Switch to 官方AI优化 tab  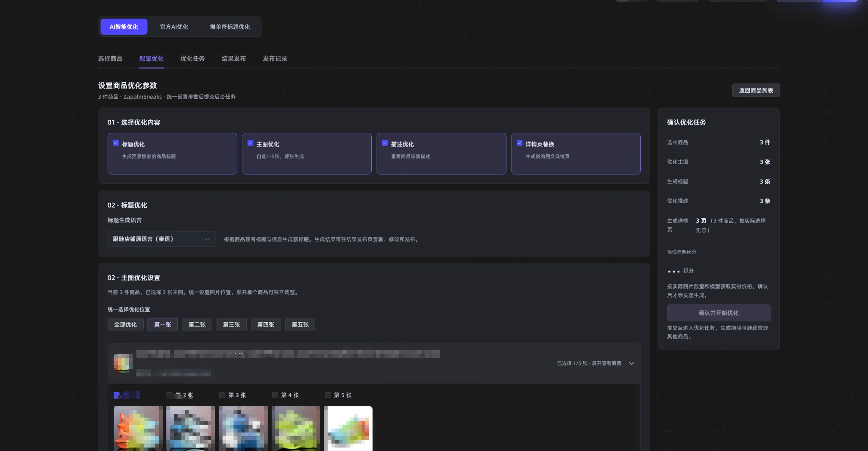coord(174,27)
